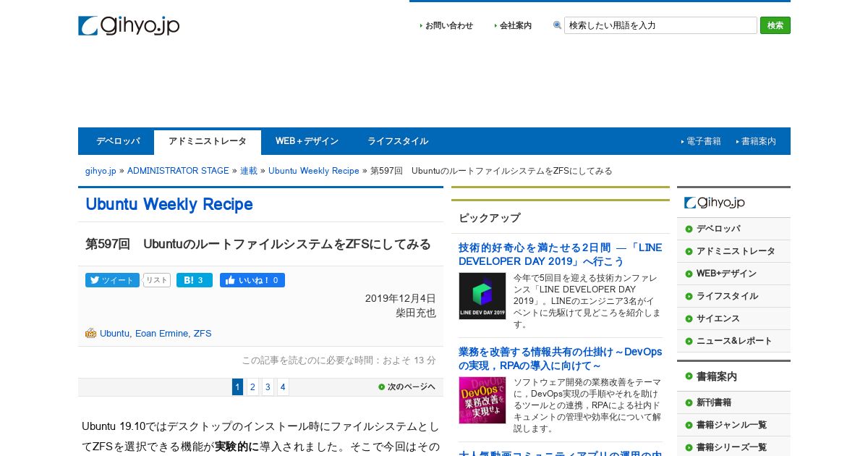Click the 連載 breadcrumb link

[249, 171]
